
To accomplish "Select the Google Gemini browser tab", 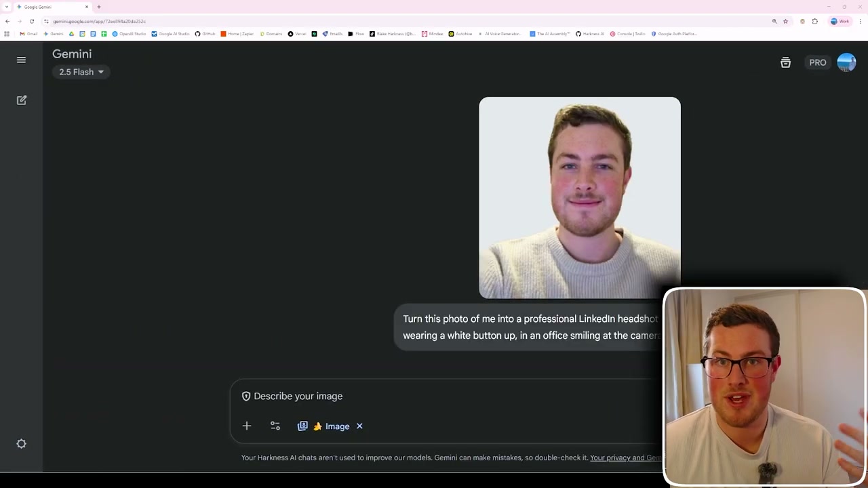I will click(53, 7).
